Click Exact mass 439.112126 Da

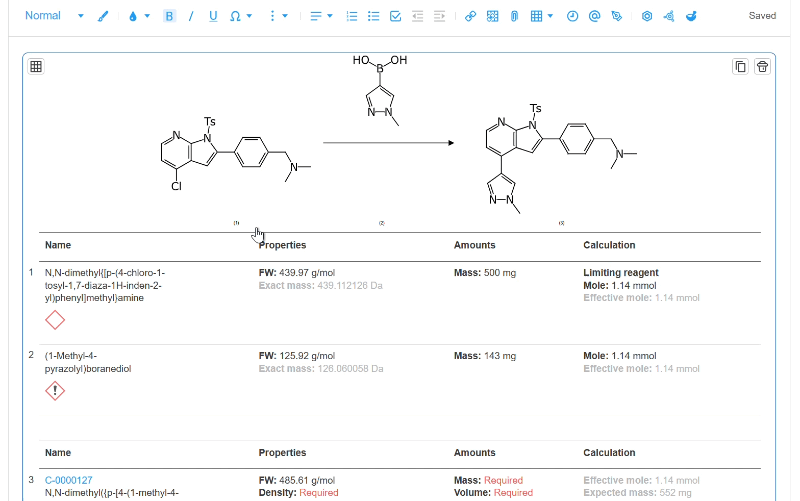tap(320, 286)
